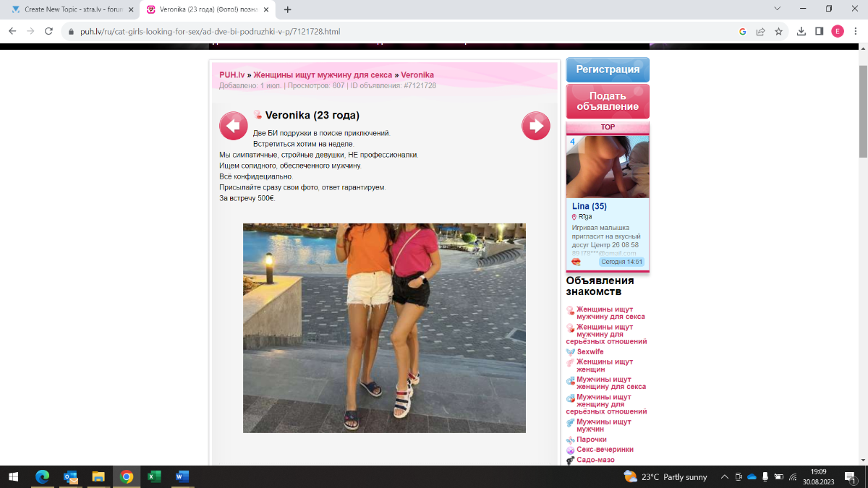Reload the page with the refresh icon
Viewport: 868px width, 488px height.
pos(49,31)
